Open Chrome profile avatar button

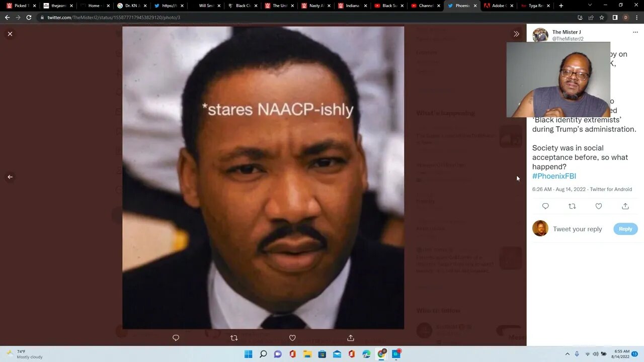(626, 17)
